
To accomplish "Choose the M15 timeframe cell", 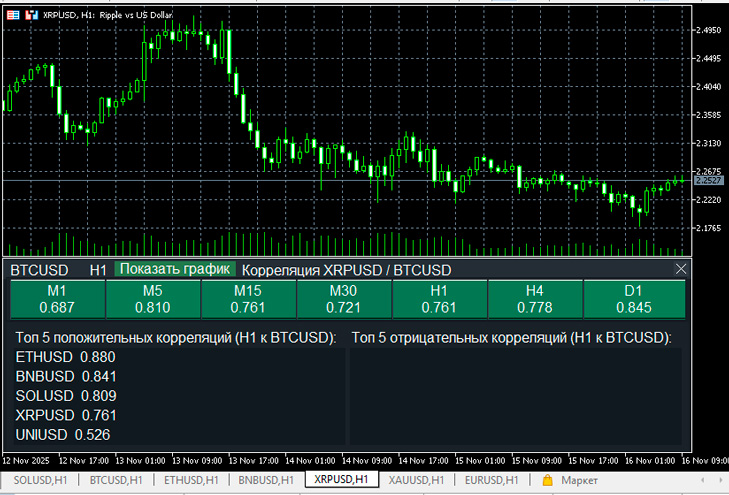I will 247,299.
